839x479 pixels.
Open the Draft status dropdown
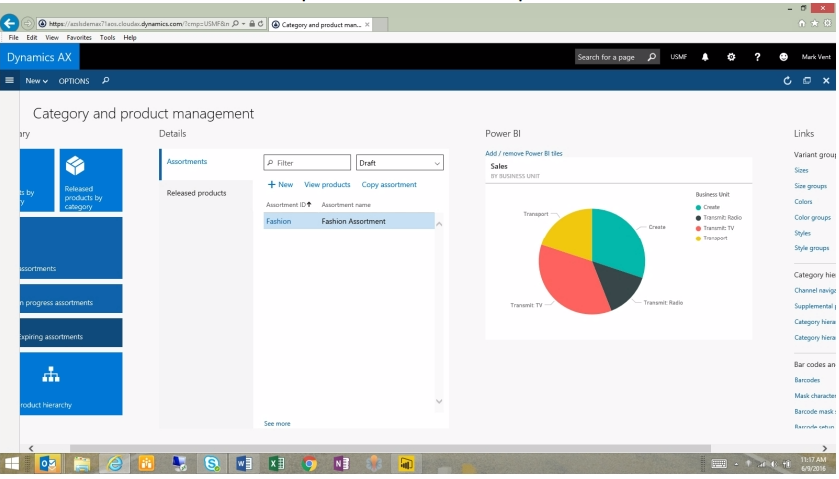pos(399,163)
